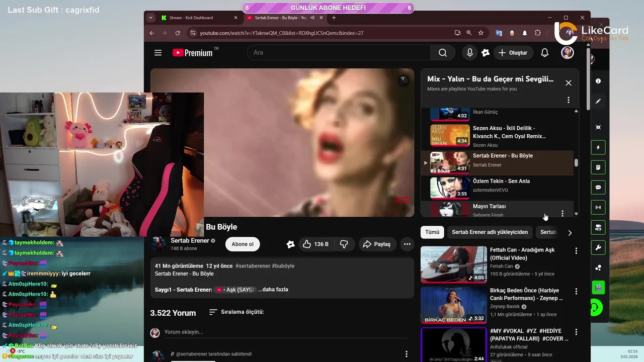Select the Sertab Erener YouTube tab
Screen dimensions: 644x362
285,18
